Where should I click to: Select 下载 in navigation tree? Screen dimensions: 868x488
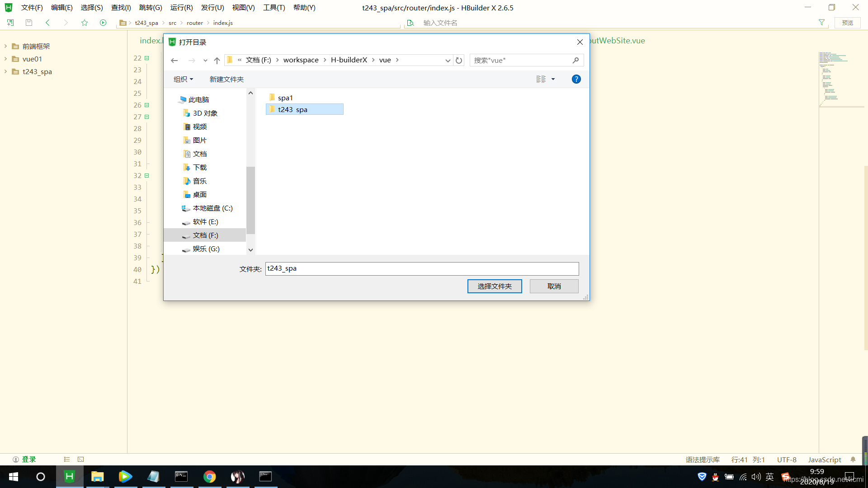[199, 167]
